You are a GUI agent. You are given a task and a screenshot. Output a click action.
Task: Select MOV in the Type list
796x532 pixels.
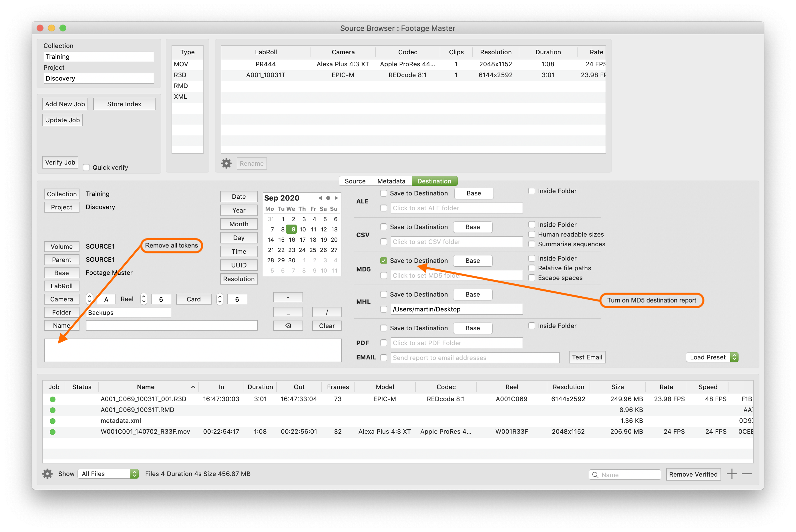[187, 64]
